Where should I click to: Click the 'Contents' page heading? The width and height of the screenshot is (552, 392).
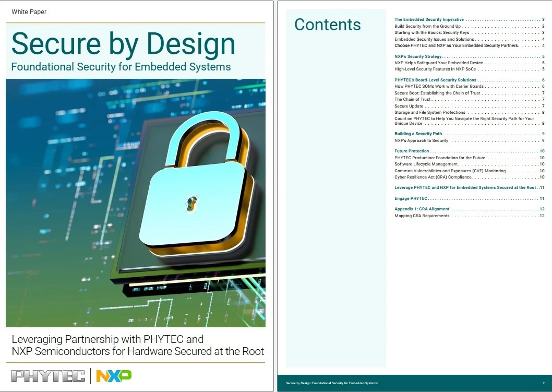(x=328, y=25)
